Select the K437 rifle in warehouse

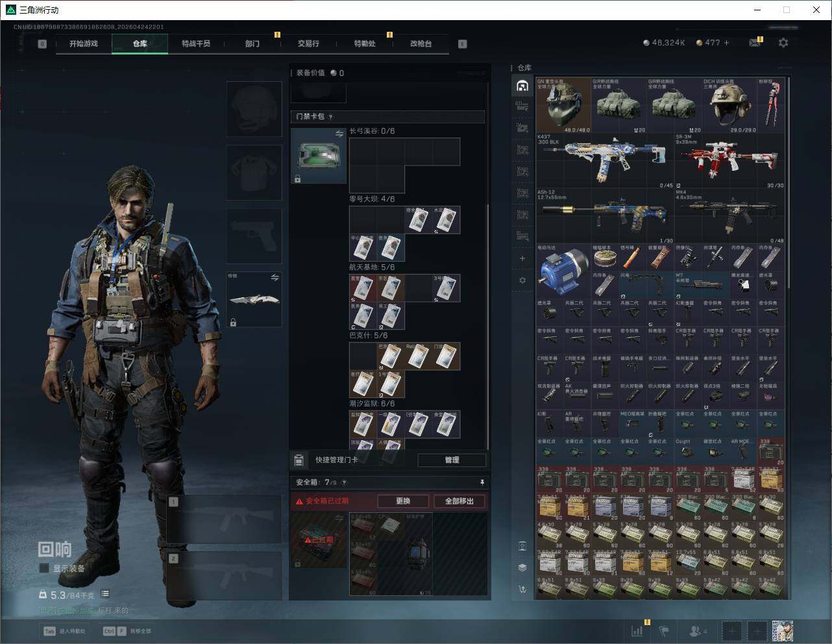point(605,161)
